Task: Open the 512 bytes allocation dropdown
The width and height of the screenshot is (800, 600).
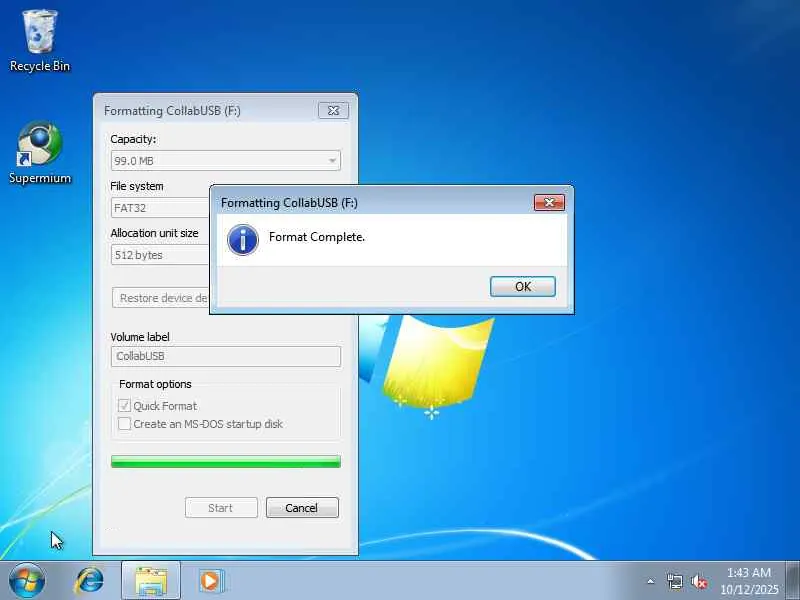Action: click(x=160, y=255)
